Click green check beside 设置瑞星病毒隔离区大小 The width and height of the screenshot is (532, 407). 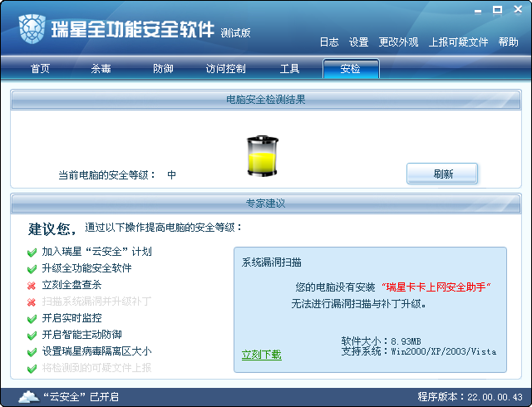[x=32, y=352]
